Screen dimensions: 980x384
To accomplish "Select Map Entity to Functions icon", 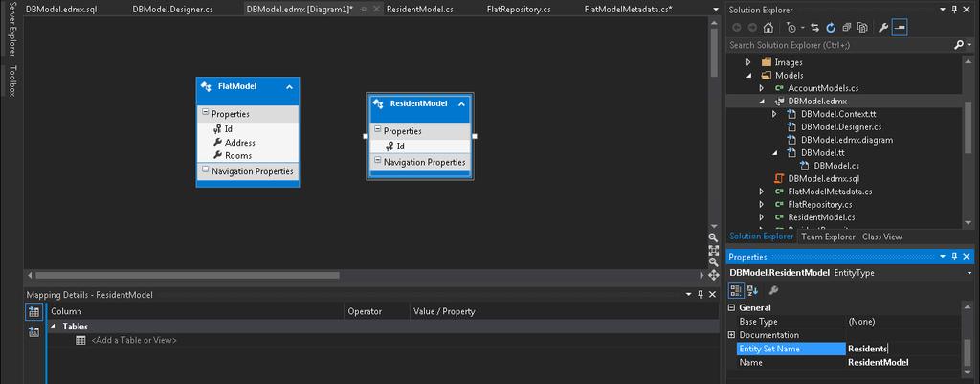I will 33,332.
